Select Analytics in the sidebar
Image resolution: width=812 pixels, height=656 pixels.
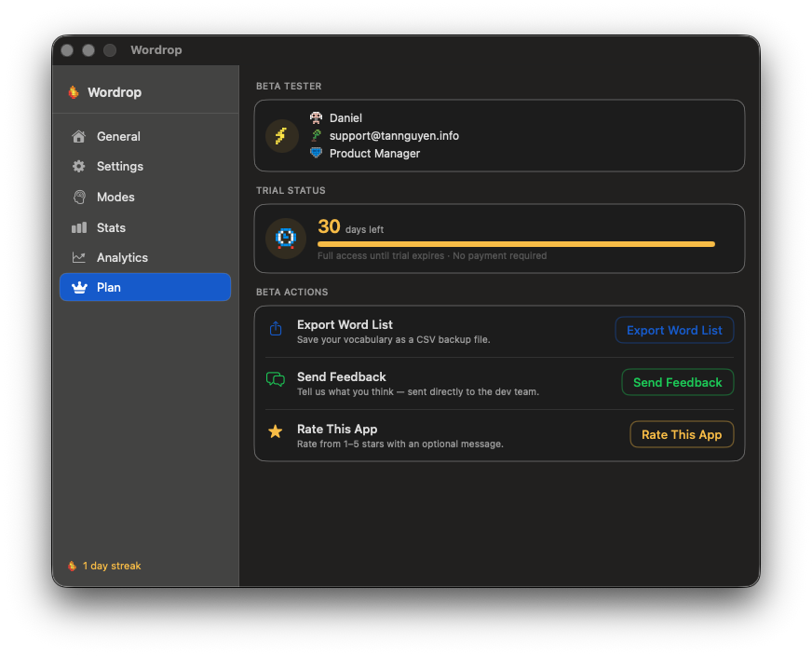[145, 257]
